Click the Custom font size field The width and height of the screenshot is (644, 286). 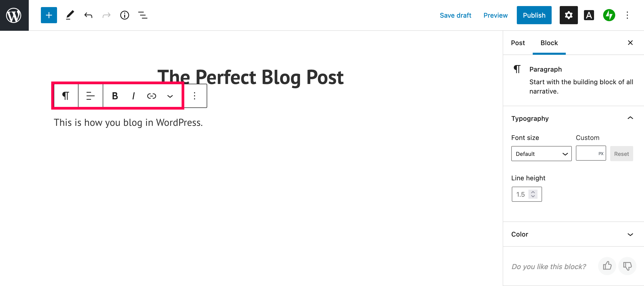click(587, 154)
